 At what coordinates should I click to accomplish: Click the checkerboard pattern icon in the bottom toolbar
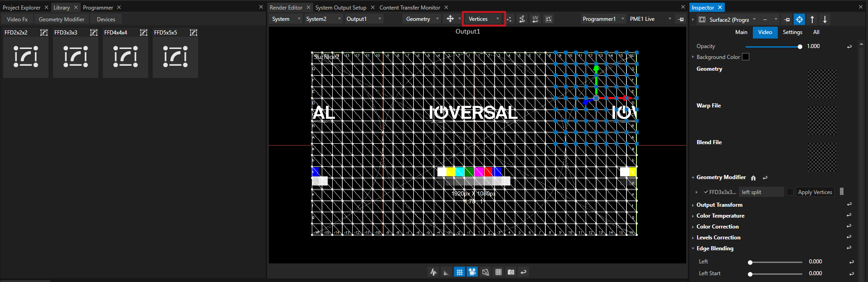(498, 272)
